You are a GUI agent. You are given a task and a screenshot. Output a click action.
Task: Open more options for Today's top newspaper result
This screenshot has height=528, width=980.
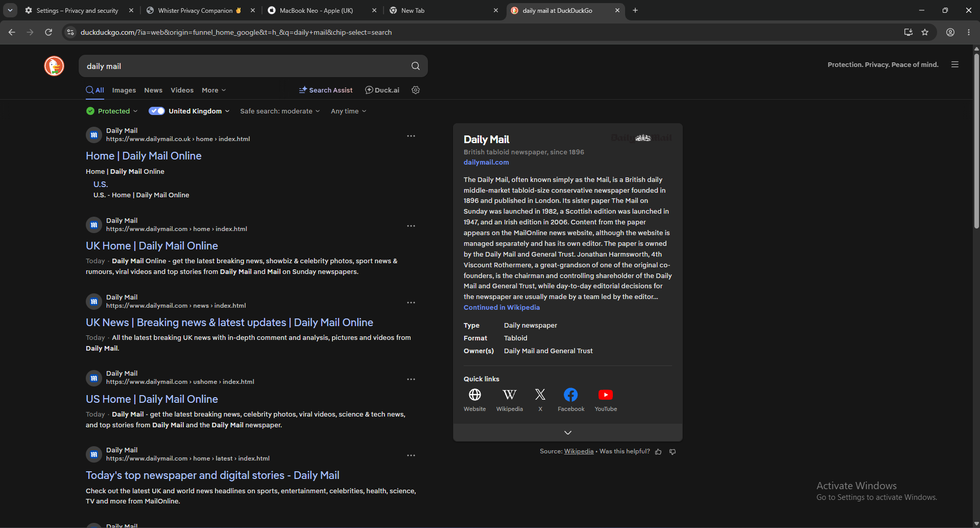coord(411,455)
